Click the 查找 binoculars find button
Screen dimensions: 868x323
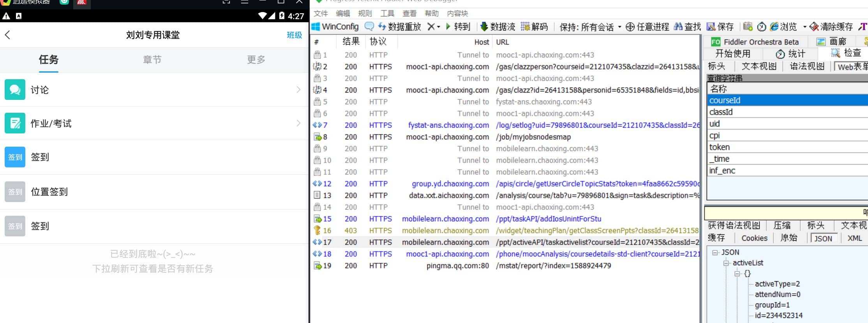687,27
